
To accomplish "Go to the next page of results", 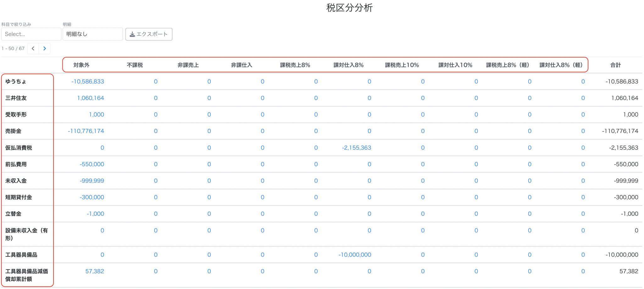I will (45, 48).
